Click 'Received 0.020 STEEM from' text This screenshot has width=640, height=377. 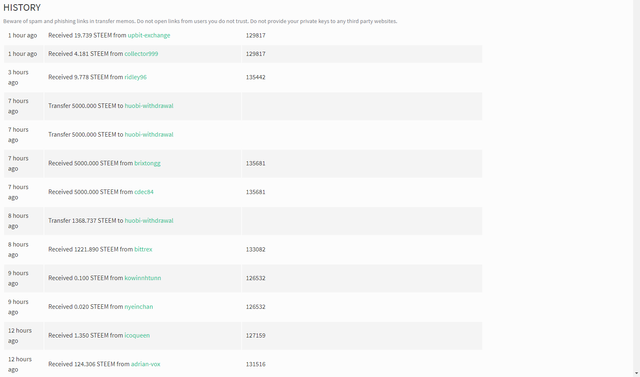[86, 307]
